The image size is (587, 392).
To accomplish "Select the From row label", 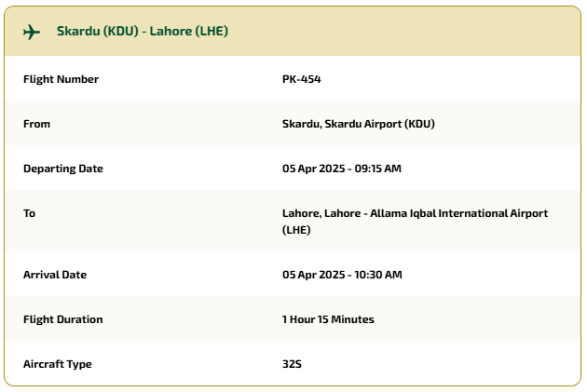I will pos(36,124).
